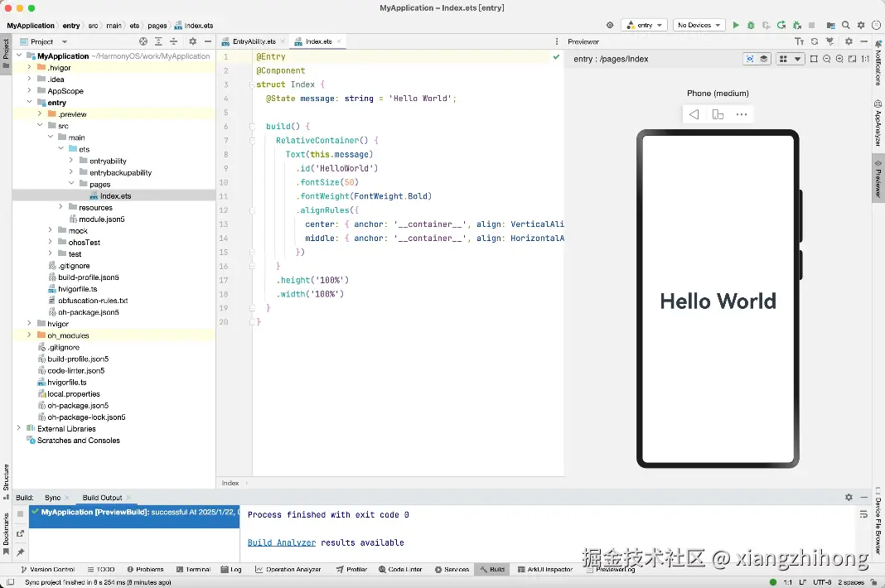Refresh the Previewer with the reload icon
Viewport: 885px width, 588px height.
click(x=815, y=41)
